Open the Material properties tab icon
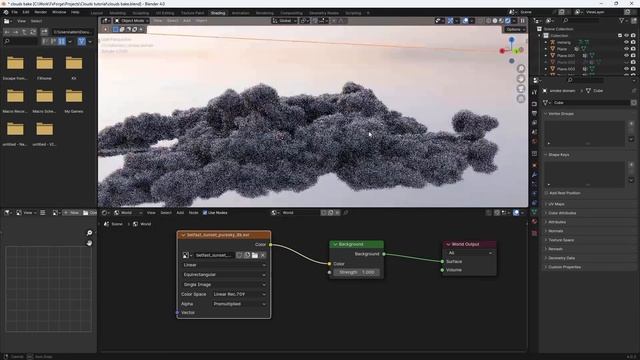Screen dimensions: 640x360 (x=534, y=222)
